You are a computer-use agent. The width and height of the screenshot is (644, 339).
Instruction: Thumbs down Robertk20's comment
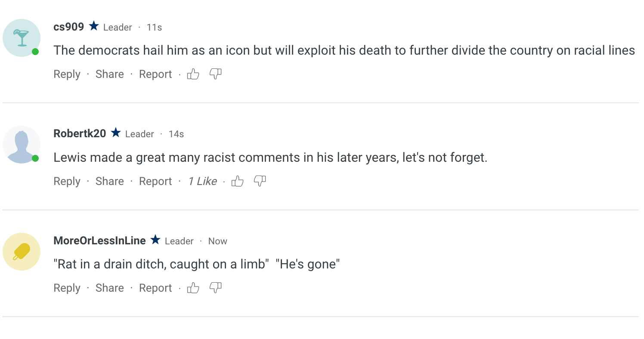[260, 182]
